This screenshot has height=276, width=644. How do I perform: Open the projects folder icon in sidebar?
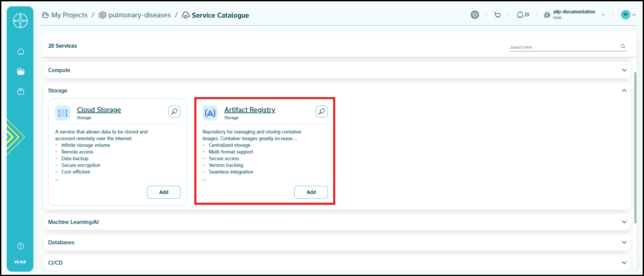tap(21, 71)
